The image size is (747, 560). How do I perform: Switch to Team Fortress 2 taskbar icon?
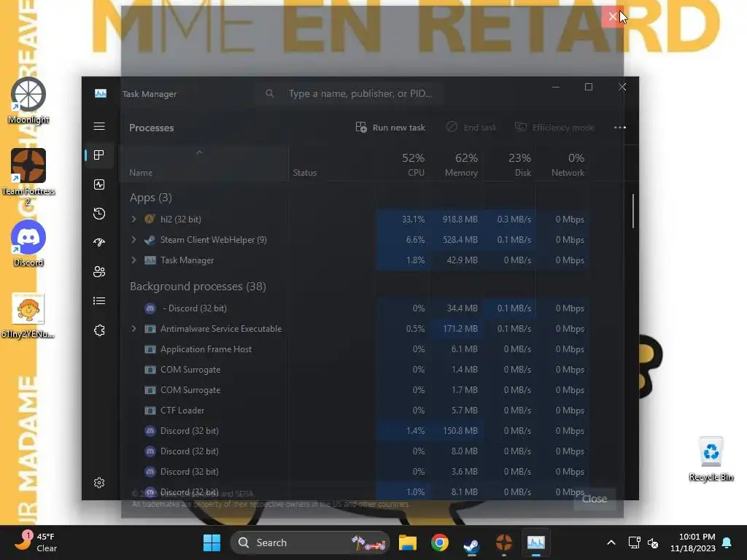[x=503, y=542]
